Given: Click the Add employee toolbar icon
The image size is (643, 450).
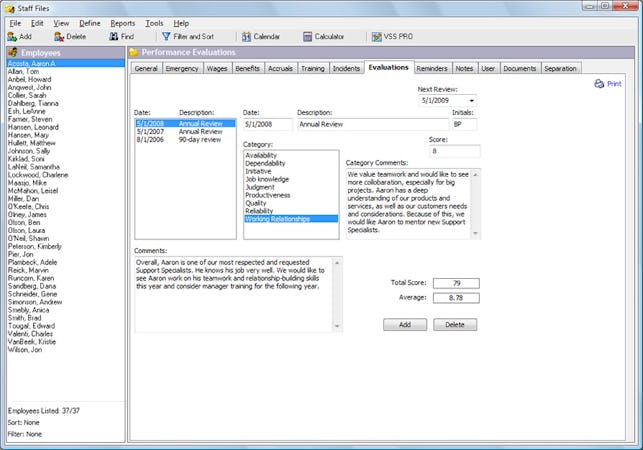Looking at the screenshot, I should pos(12,36).
